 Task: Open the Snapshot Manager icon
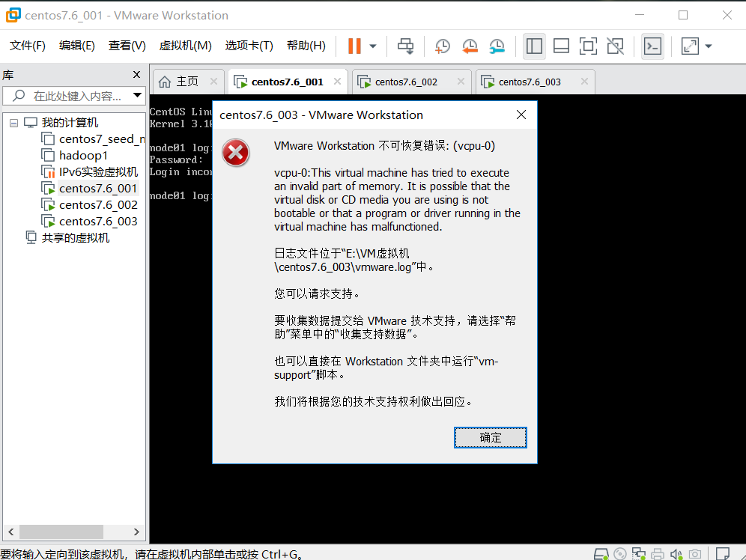coord(497,46)
